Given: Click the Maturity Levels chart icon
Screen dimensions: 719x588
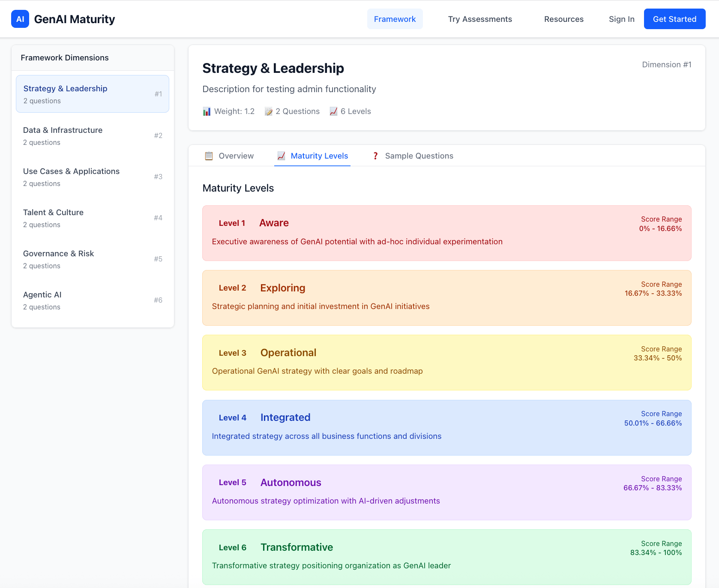Looking at the screenshot, I should tap(281, 156).
